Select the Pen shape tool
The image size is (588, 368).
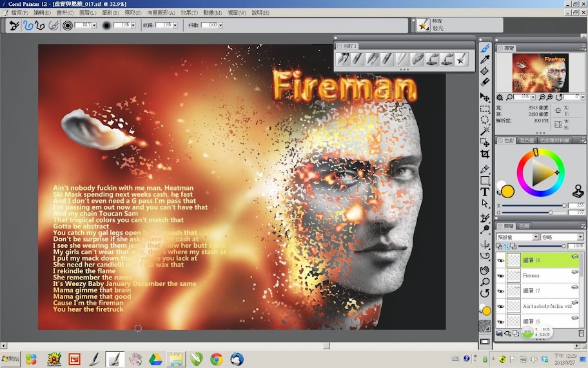(x=485, y=169)
